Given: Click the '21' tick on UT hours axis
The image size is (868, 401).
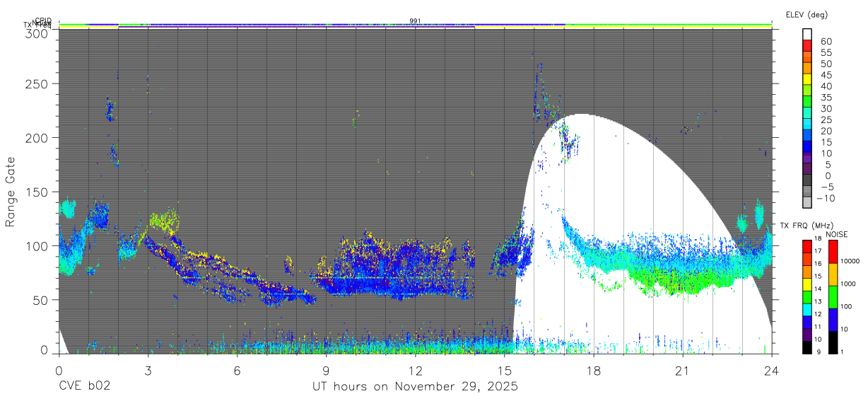Looking at the screenshot, I should point(682,370).
